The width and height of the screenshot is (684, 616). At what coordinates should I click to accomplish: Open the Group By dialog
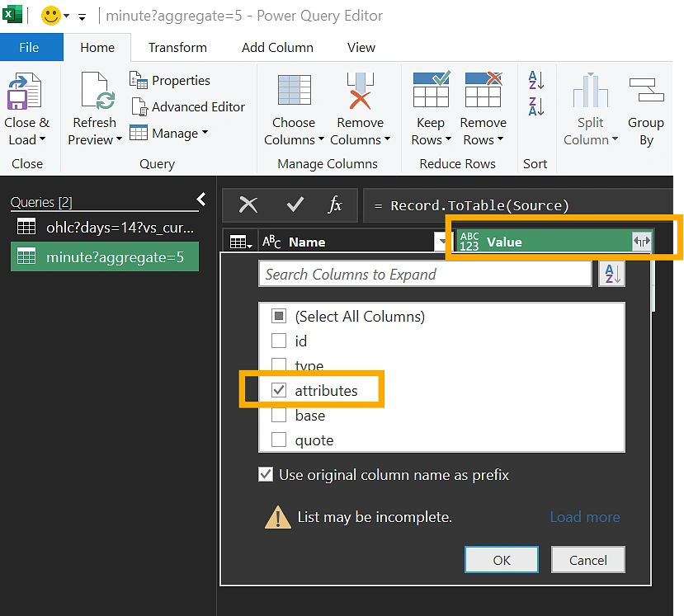[646, 108]
